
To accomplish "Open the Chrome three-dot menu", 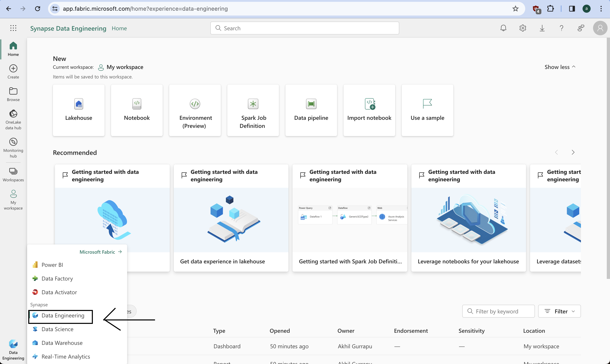I will click(601, 9).
